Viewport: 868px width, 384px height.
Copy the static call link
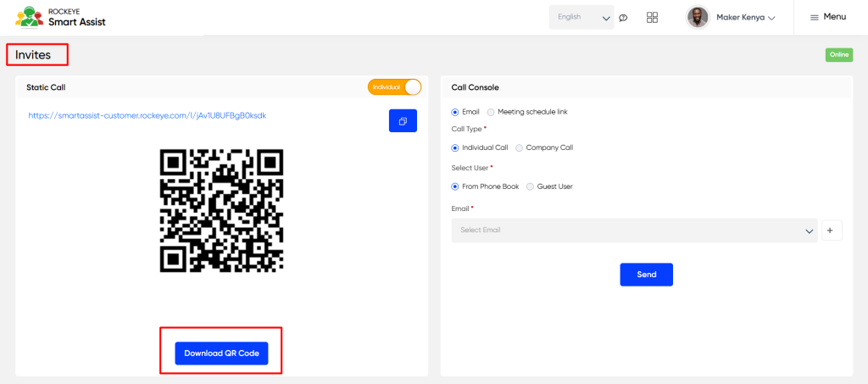pos(403,120)
